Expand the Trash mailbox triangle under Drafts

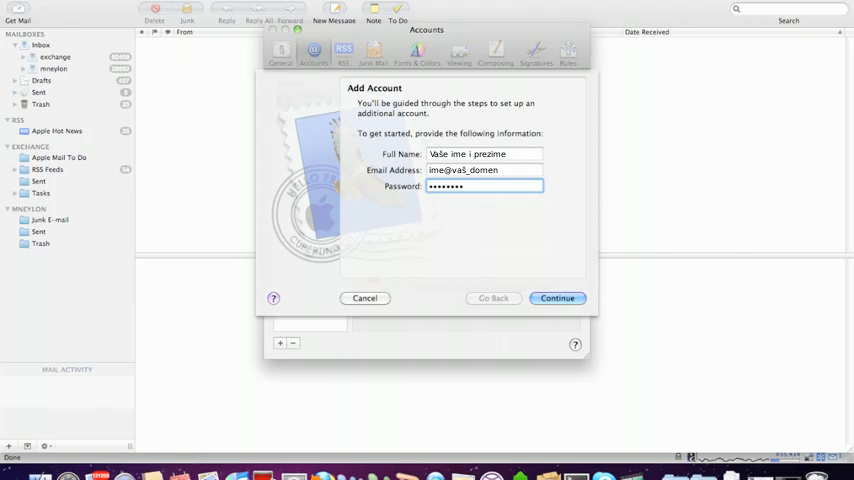(x=15, y=105)
